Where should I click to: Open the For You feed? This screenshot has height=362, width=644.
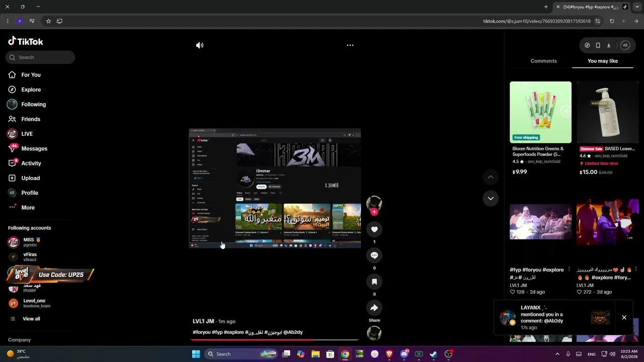click(24, 75)
